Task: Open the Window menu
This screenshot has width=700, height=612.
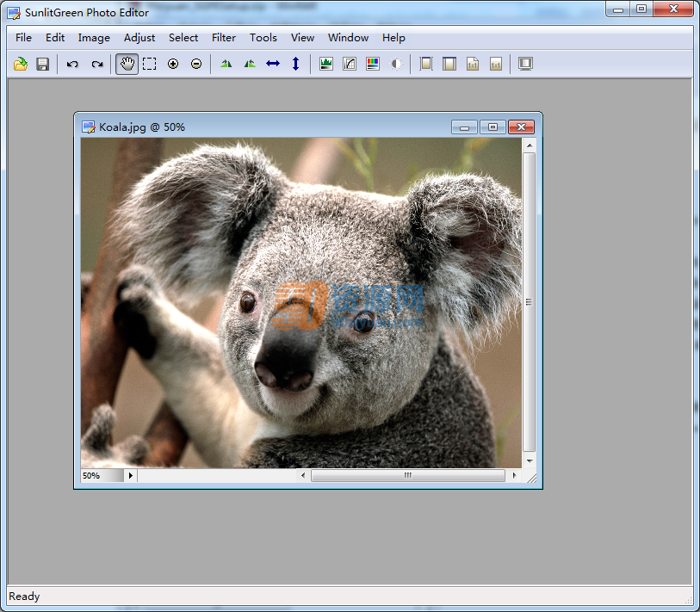Action: coord(348,38)
